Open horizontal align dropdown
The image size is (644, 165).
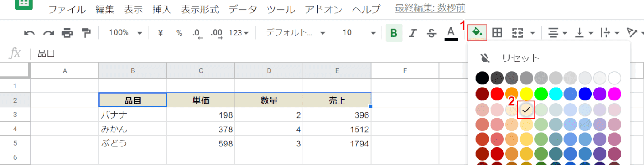558,33
